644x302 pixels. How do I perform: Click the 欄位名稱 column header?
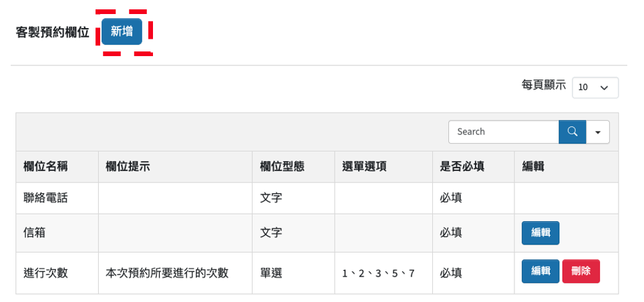(45, 167)
